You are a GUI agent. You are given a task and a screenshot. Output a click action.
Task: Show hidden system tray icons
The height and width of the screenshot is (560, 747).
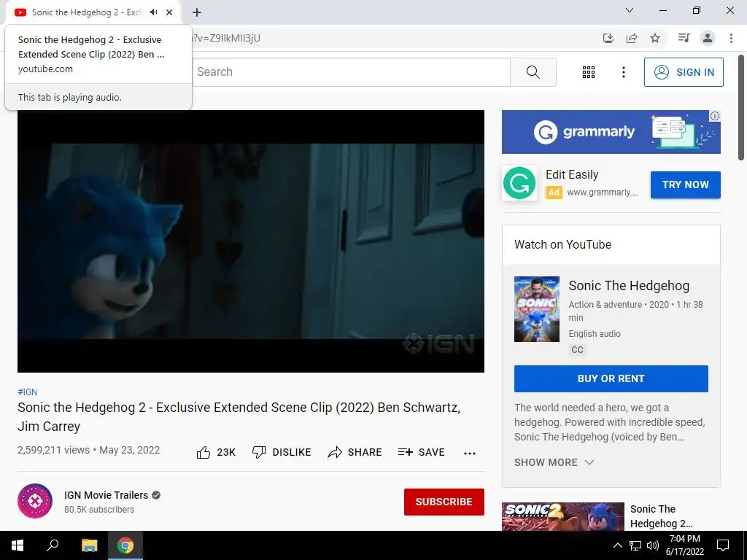pyautogui.click(x=617, y=545)
